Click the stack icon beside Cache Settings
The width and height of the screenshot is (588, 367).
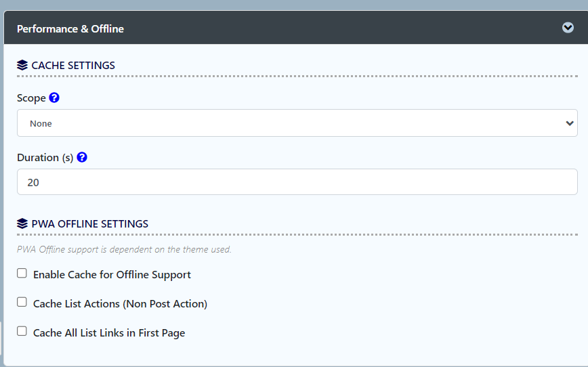click(x=22, y=65)
